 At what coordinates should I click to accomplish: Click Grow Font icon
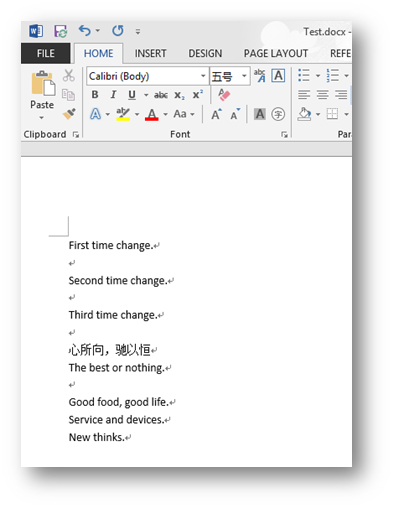[216, 114]
